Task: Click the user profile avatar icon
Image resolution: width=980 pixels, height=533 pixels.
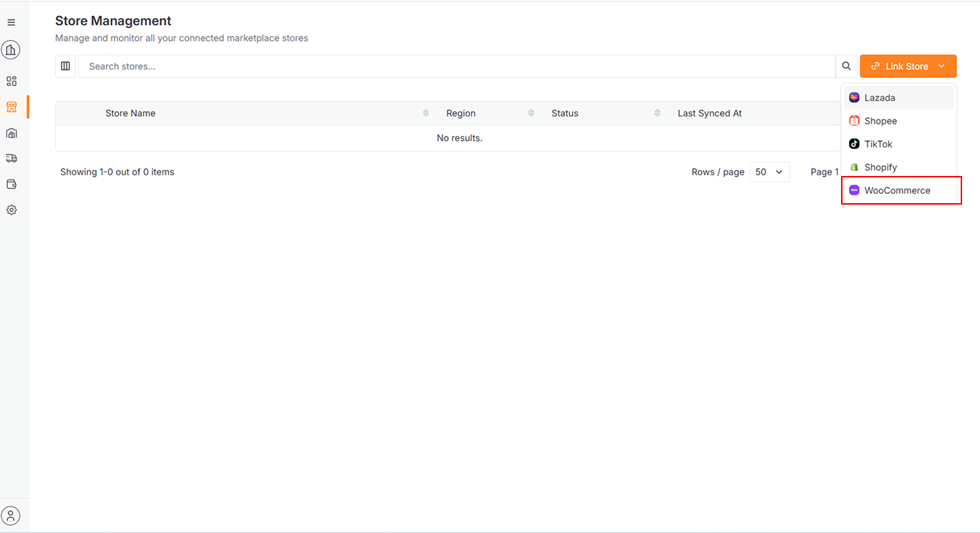Action: (11, 515)
